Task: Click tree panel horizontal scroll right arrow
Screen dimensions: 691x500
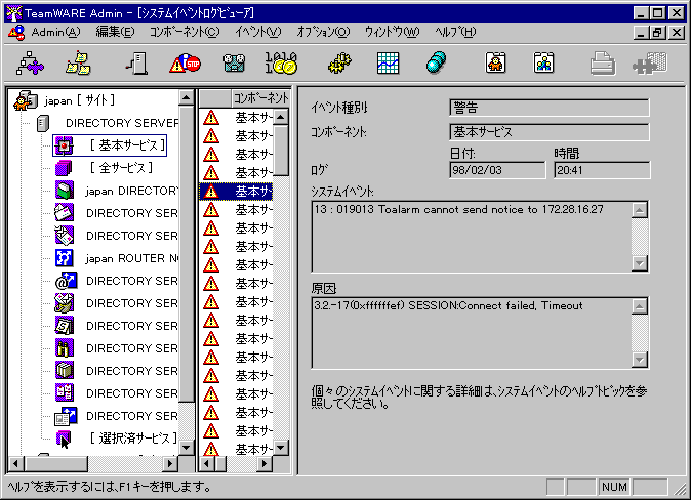Action: tap(170, 463)
